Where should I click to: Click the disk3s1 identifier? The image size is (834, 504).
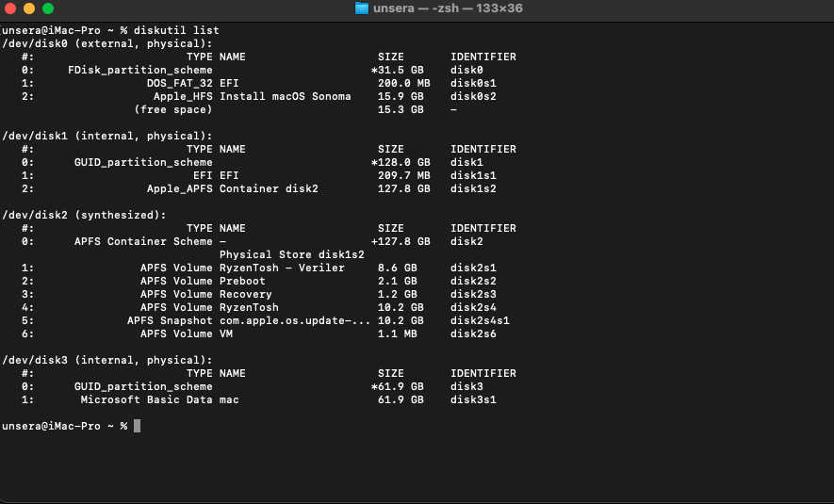473,399
